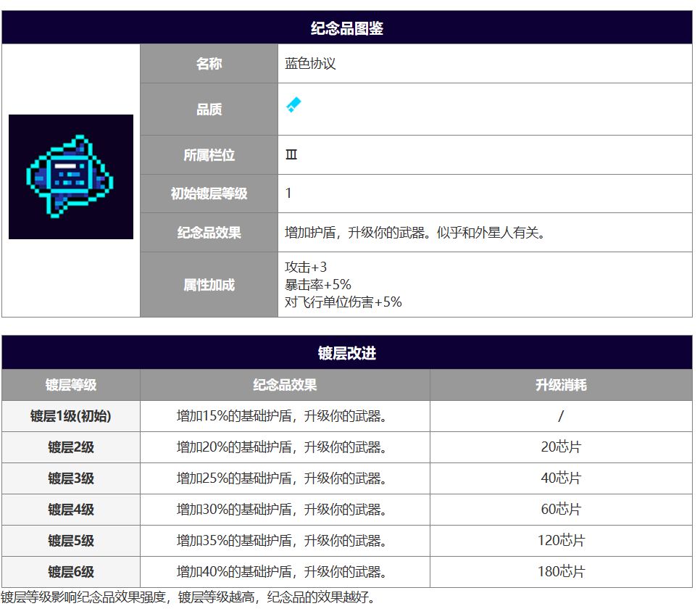Image resolution: width=700 pixels, height=614 pixels.
Task: Select the 初始镀层等级 label cell
Action: coord(209,194)
